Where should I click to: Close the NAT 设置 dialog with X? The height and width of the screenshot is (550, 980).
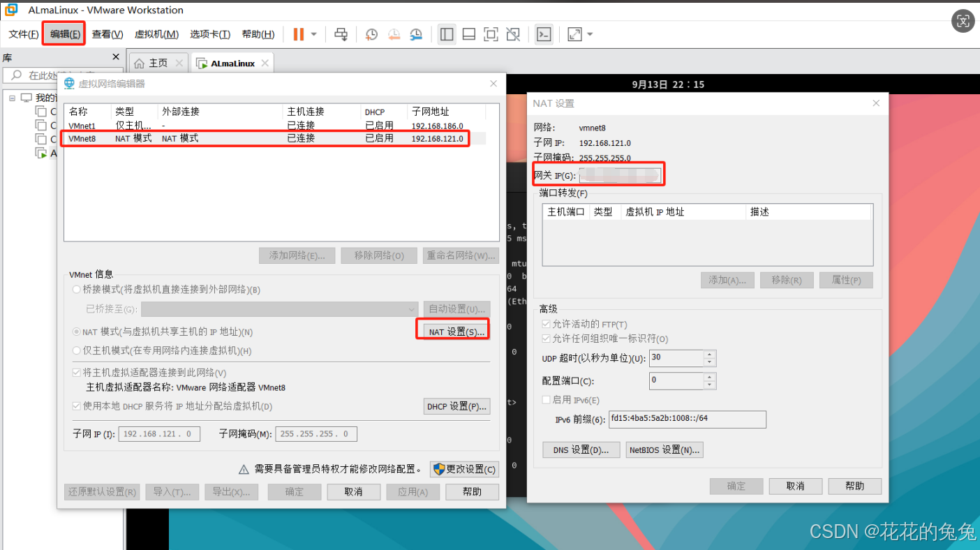coord(877,103)
